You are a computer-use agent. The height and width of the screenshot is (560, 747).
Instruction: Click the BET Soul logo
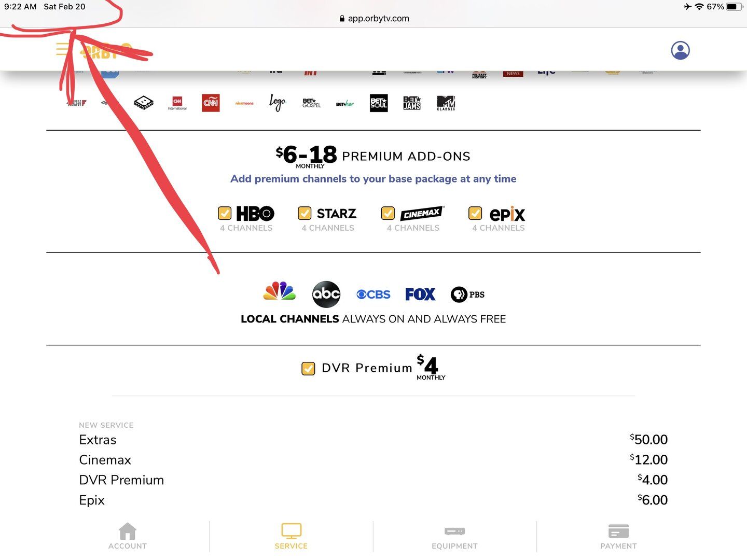click(x=379, y=103)
